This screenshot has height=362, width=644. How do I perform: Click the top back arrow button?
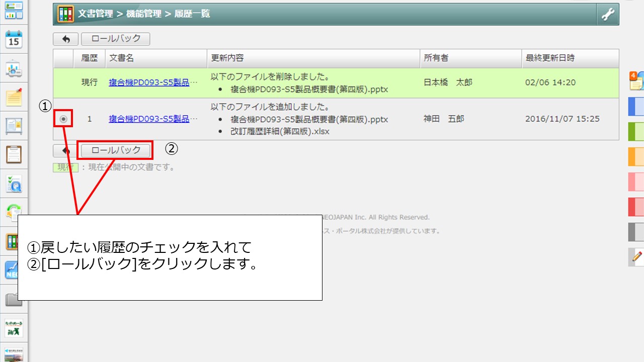coord(65,39)
